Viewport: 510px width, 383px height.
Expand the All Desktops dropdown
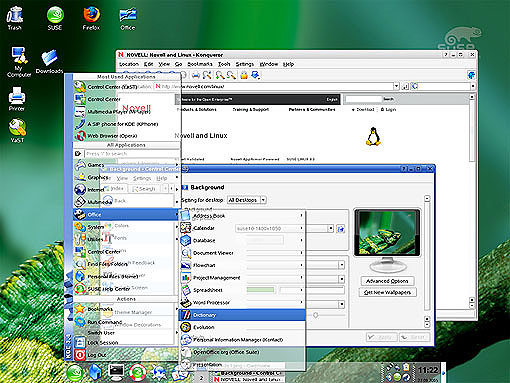pyautogui.click(x=247, y=200)
